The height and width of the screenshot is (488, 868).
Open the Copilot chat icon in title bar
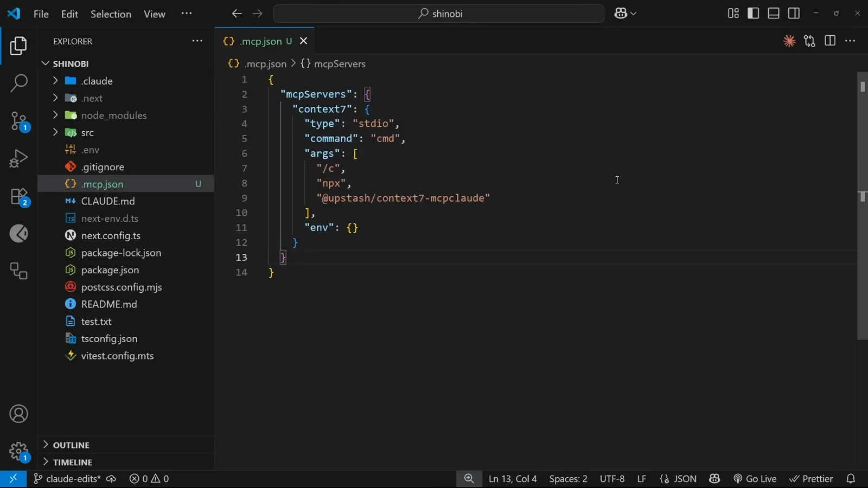[621, 14]
